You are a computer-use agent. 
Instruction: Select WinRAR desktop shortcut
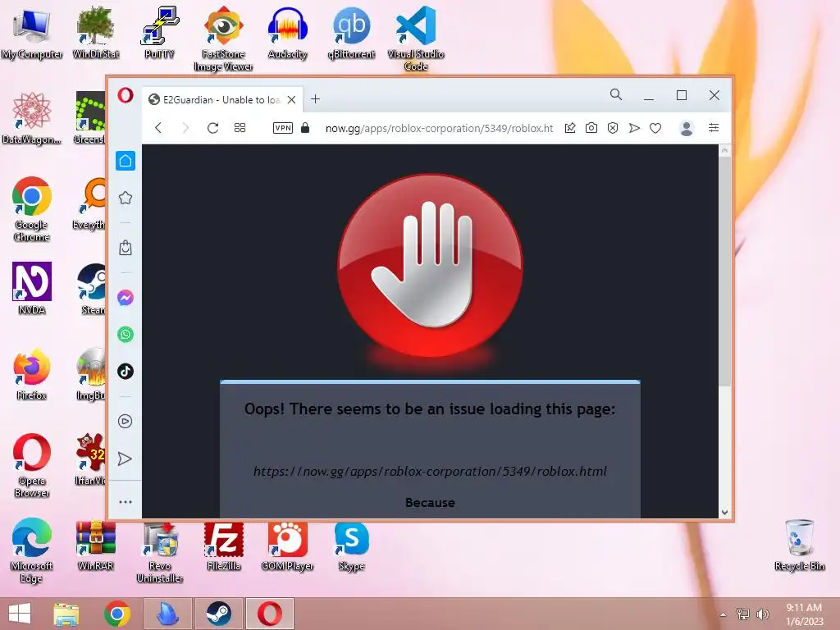point(95,546)
